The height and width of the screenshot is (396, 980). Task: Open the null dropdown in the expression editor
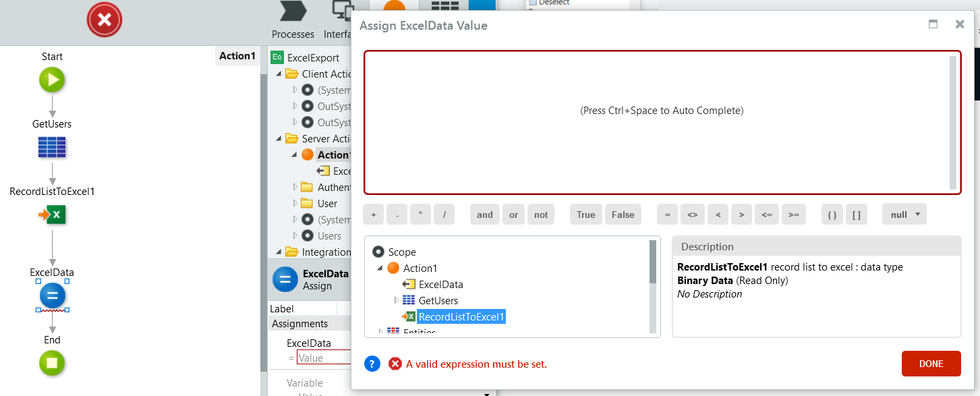click(904, 214)
